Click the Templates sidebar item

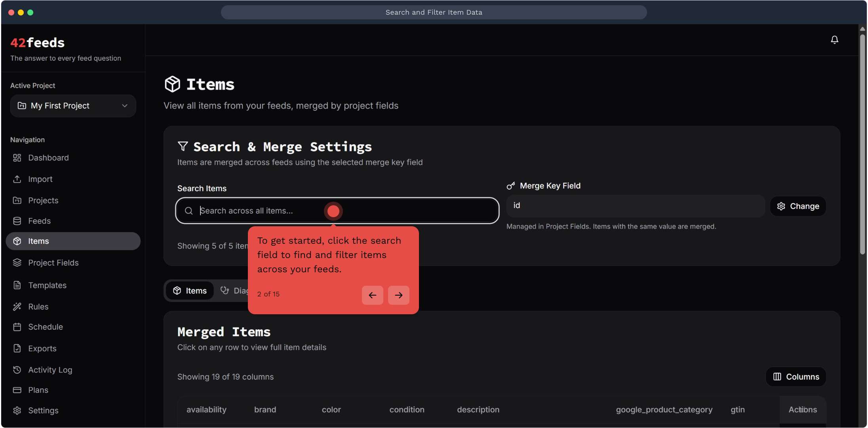[x=47, y=285]
